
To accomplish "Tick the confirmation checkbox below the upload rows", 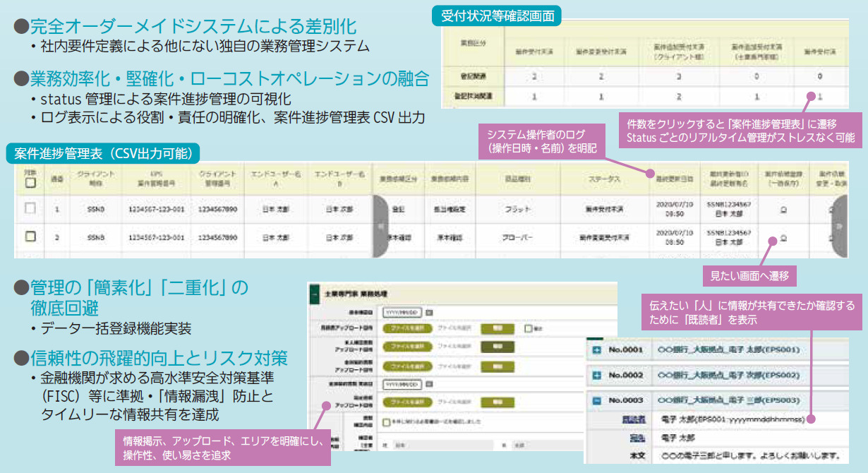I will pos(386,421).
